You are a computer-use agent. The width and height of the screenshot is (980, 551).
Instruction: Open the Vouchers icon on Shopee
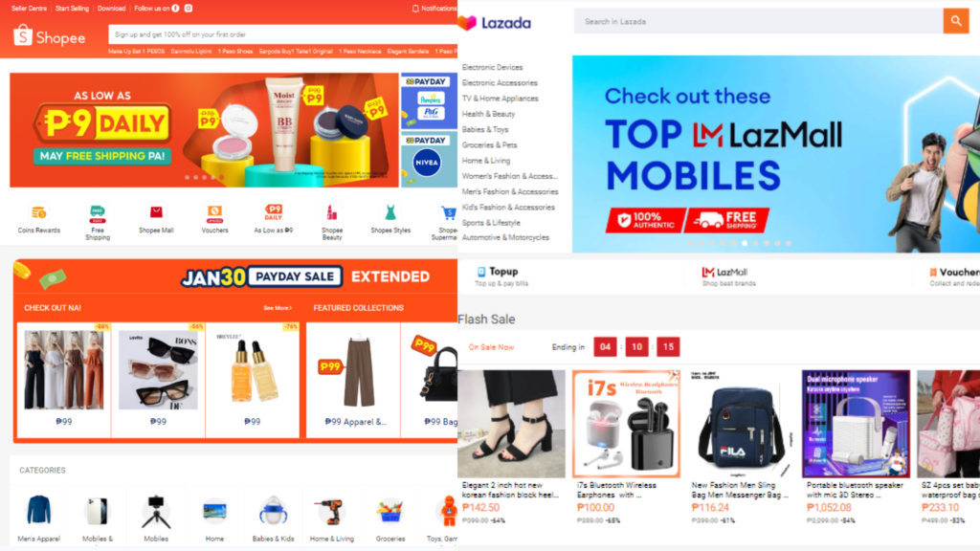click(214, 213)
